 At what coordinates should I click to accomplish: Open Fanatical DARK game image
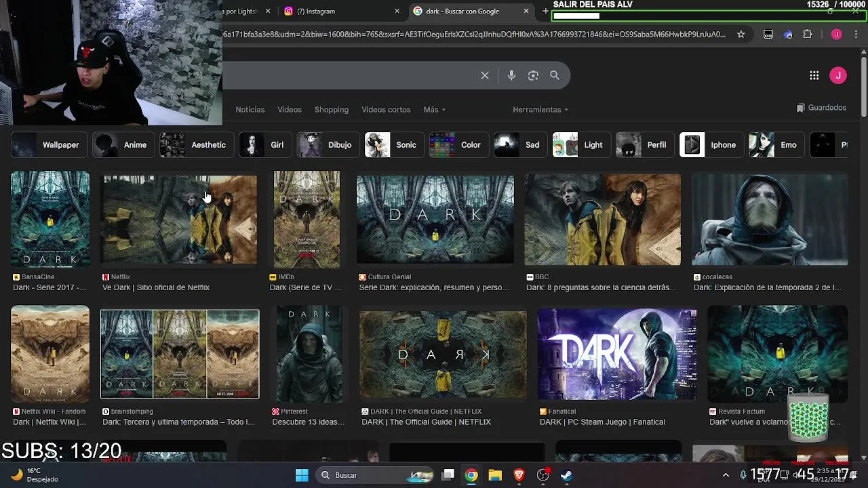(x=617, y=354)
